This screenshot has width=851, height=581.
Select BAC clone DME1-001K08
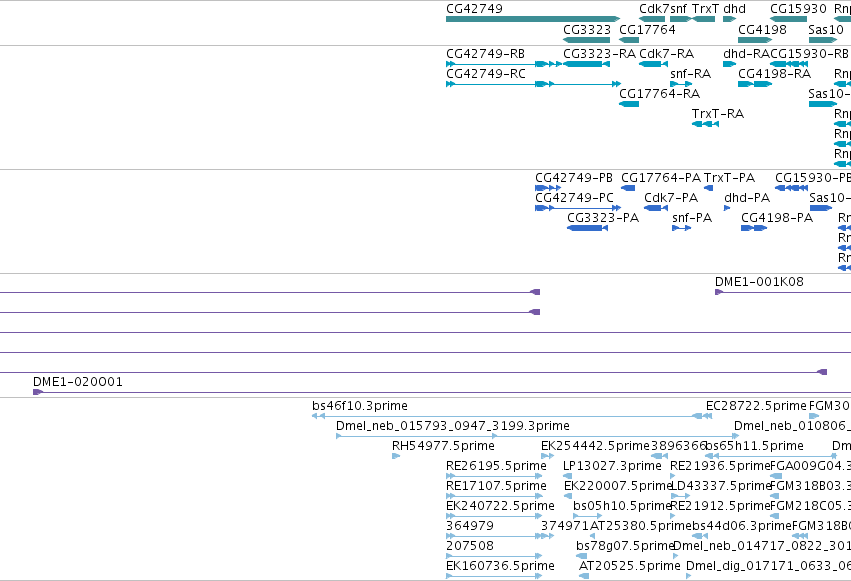(783, 292)
